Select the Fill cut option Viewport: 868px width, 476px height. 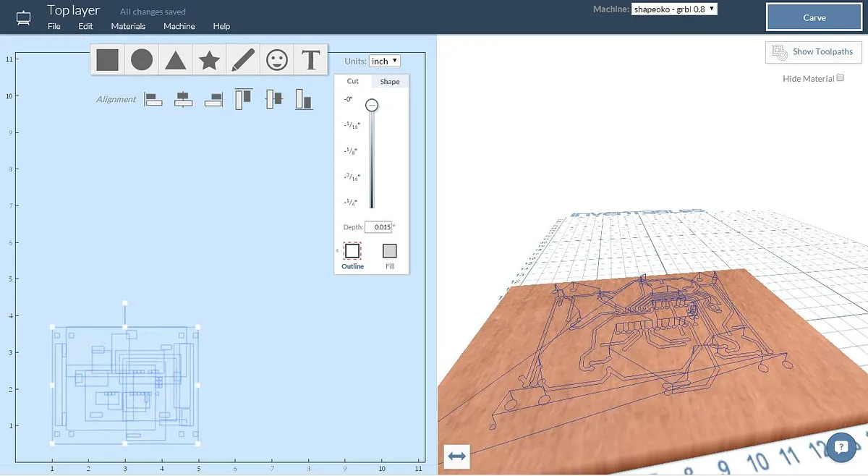pos(390,251)
